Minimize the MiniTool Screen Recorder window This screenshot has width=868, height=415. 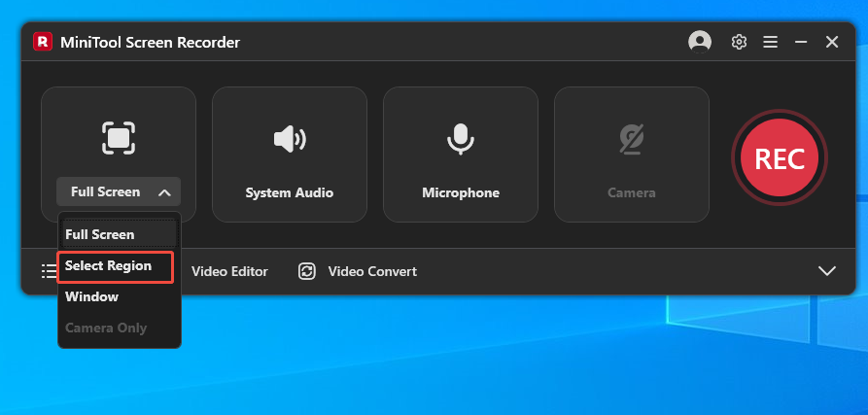pos(801,42)
